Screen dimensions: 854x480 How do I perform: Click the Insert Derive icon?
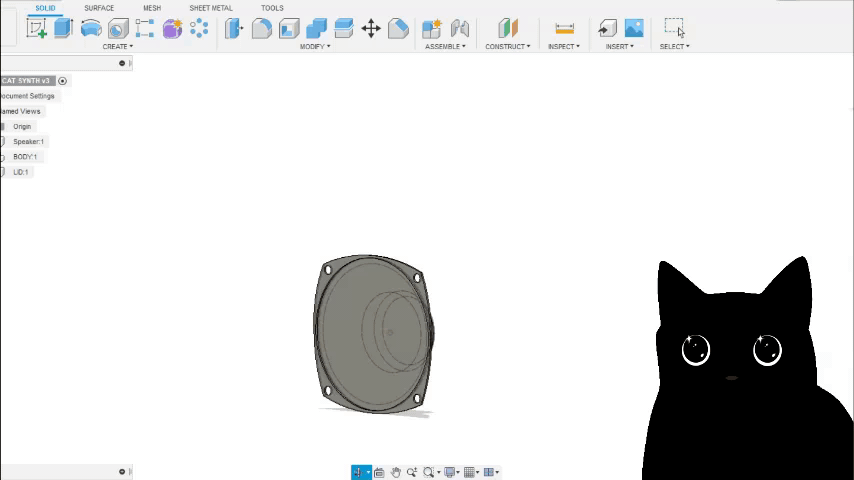[607, 28]
